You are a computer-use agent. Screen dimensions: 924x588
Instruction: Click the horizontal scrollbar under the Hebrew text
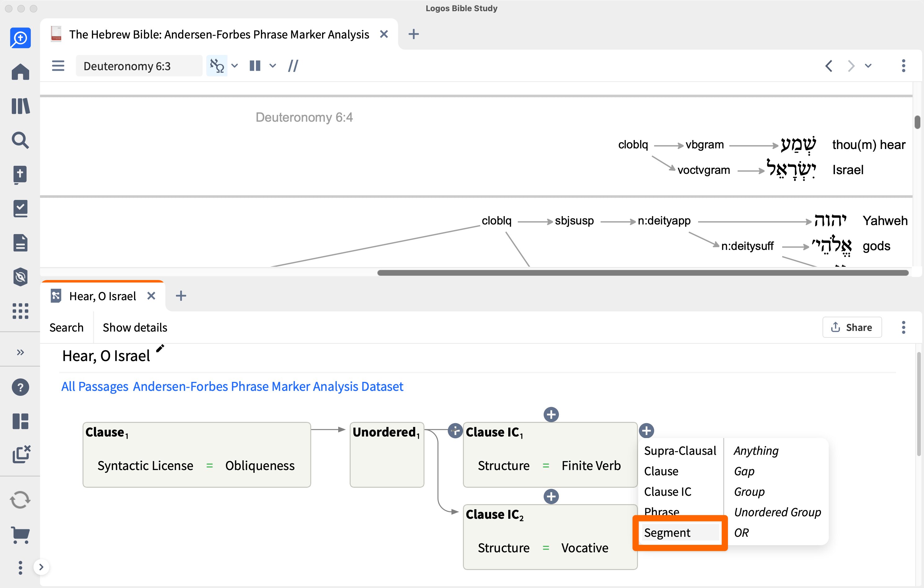[x=643, y=273]
